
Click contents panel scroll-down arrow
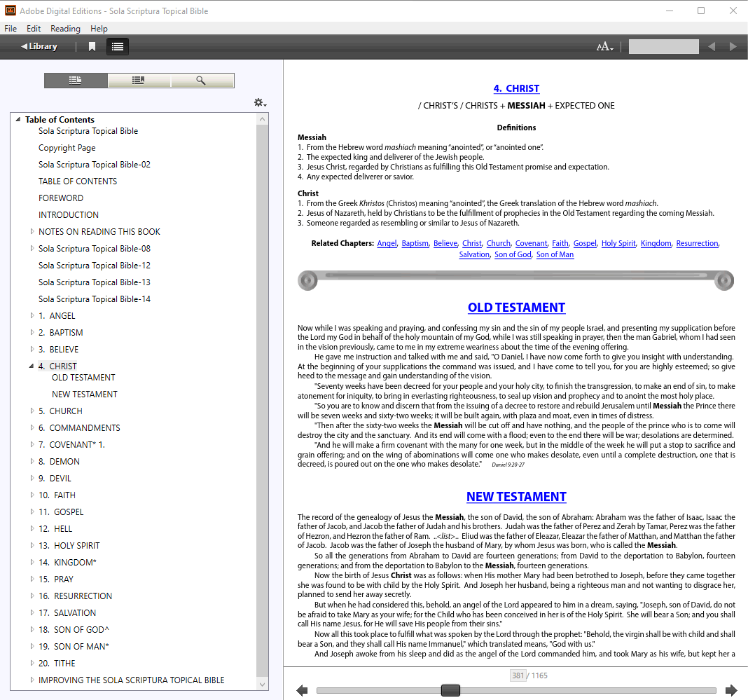[x=262, y=685]
